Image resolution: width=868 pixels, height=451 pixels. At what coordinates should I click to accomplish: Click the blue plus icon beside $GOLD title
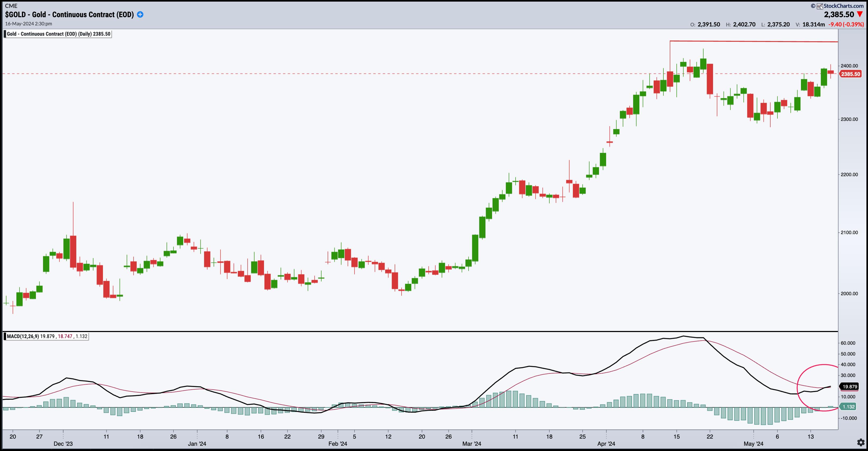pos(140,15)
